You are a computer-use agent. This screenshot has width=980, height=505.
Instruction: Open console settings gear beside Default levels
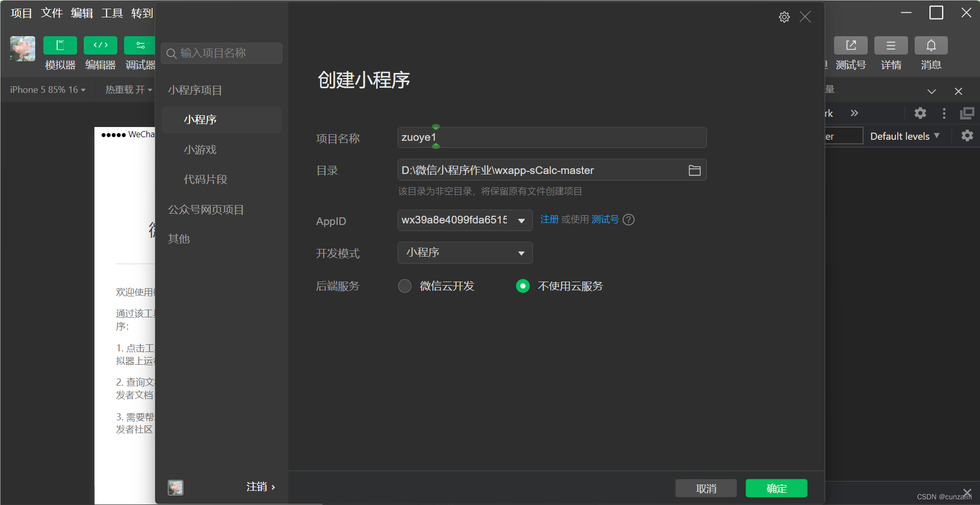pos(967,136)
